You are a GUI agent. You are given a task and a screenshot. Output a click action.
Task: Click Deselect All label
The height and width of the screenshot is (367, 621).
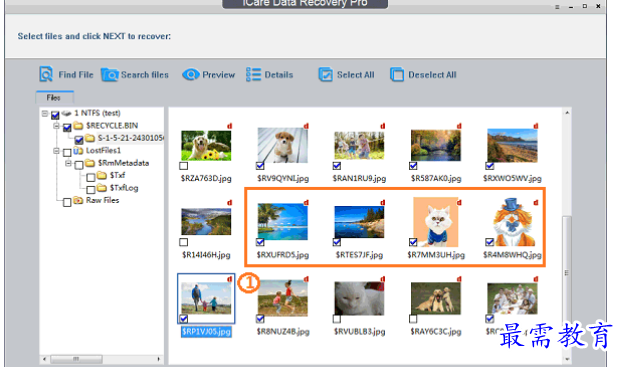coord(432,75)
